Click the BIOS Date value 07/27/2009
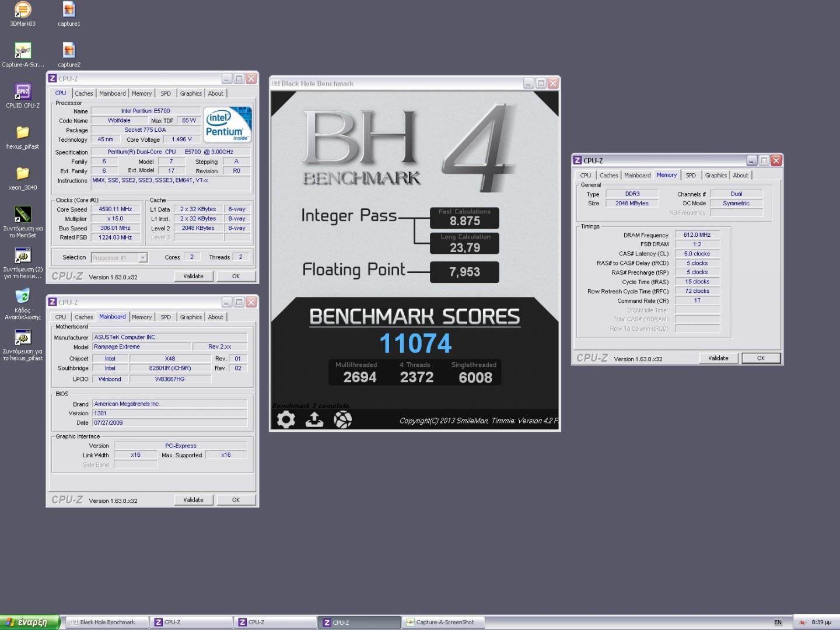Image resolution: width=840 pixels, height=630 pixels. pos(170,422)
